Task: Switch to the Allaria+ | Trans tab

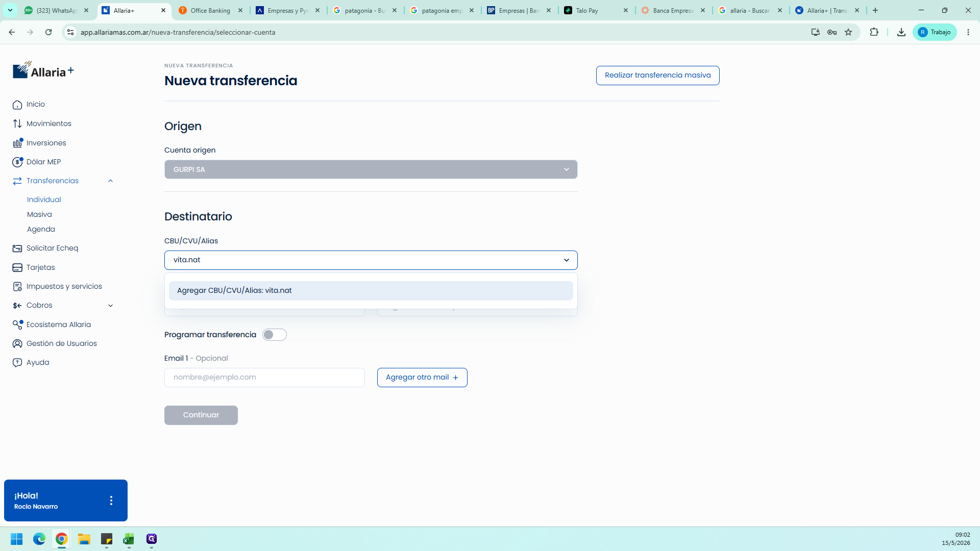Action: [827, 10]
